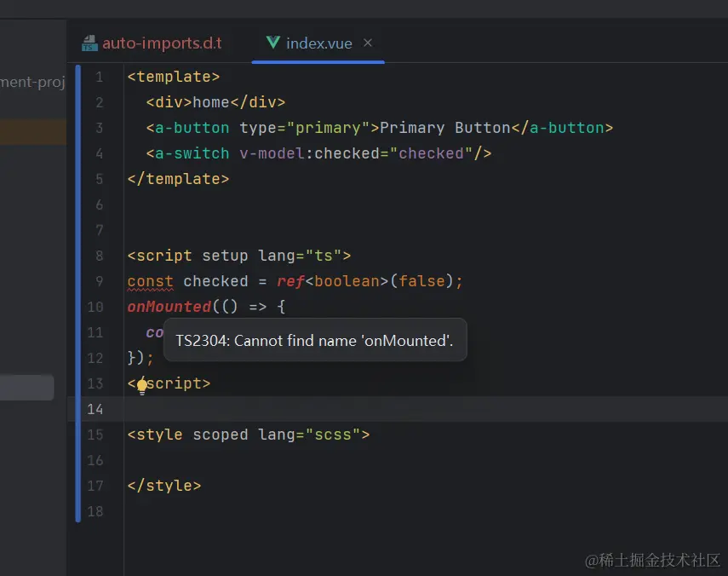Click the a-switch tag name on line 4
The width and height of the screenshot is (728, 576).
coord(192,153)
